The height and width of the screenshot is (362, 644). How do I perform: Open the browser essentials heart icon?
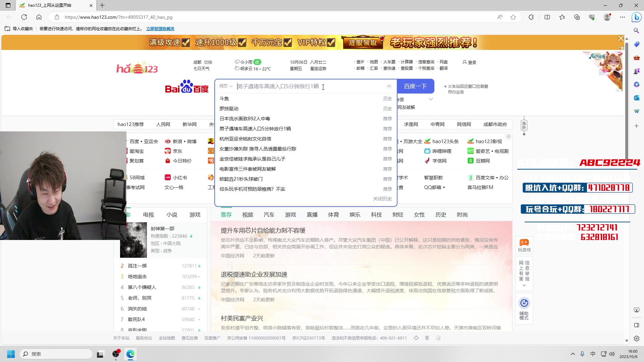click(592, 17)
